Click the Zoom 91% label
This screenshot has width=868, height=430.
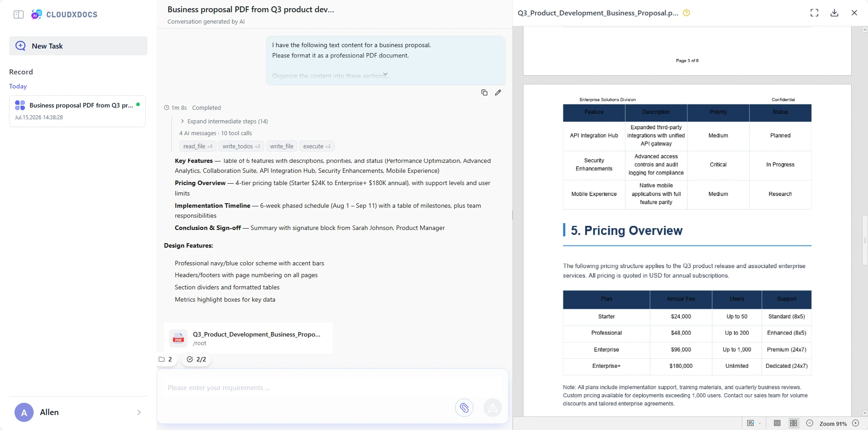point(833,424)
